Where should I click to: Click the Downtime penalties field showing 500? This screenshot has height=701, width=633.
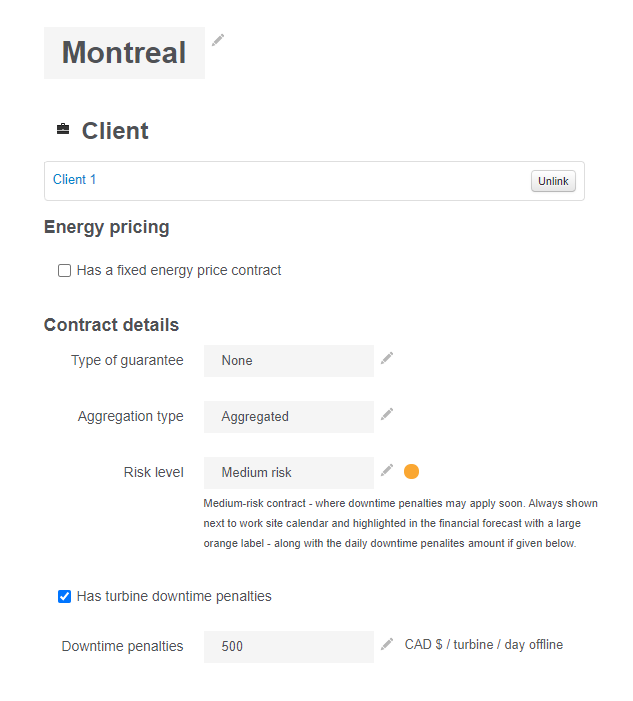[x=288, y=647]
